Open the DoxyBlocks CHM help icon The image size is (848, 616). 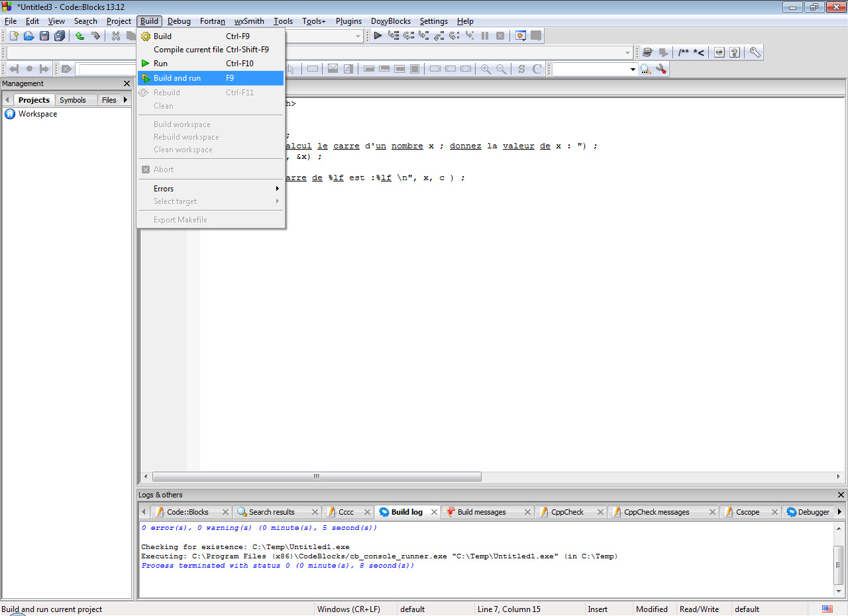pos(735,52)
